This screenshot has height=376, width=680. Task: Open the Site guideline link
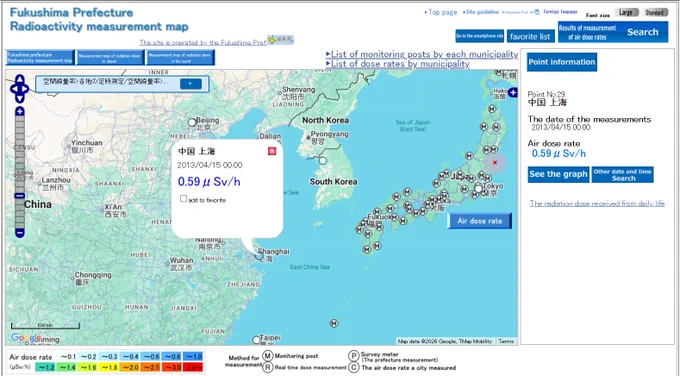481,12
